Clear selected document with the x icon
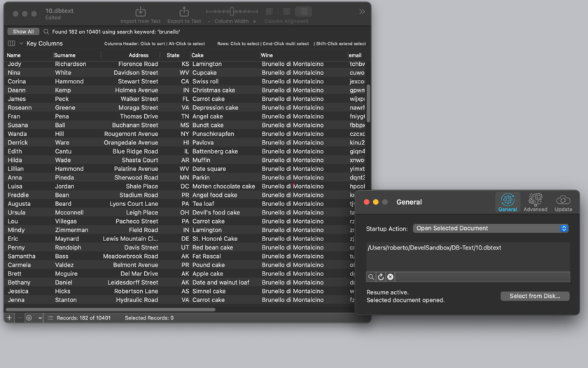The image size is (588, 368). (391, 277)
